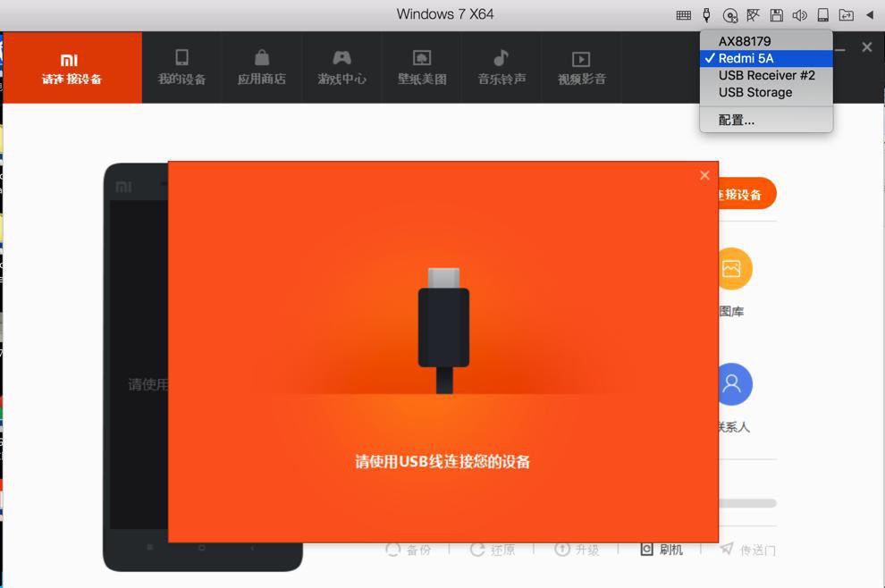Minimize the Mi assistant window
Viewport: 885px width, 588px height.
(839, 50)
